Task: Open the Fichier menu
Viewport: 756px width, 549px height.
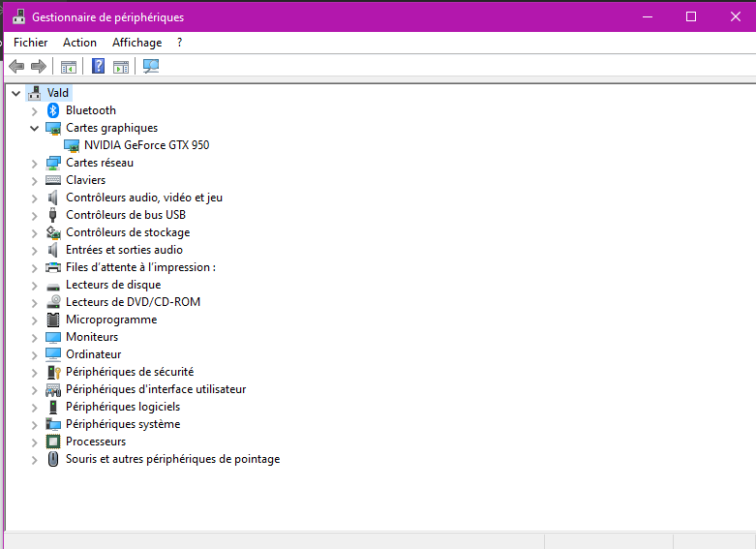Action: click(31, 43)
